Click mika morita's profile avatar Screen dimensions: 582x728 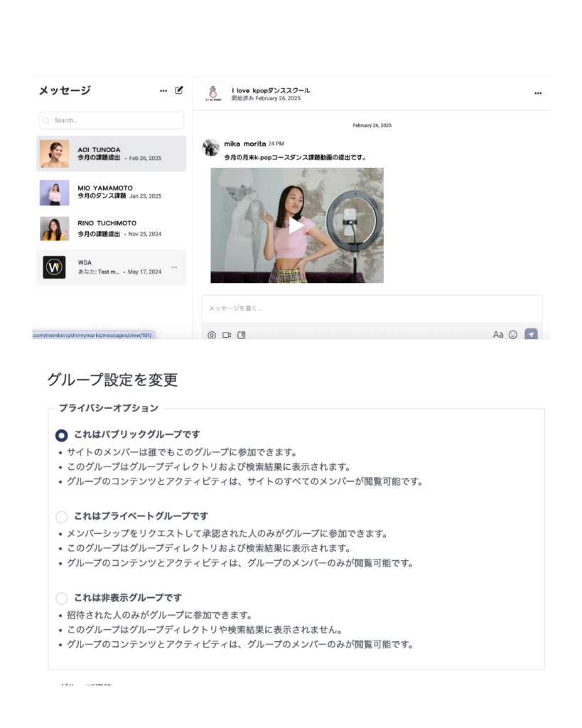point(211,148)
